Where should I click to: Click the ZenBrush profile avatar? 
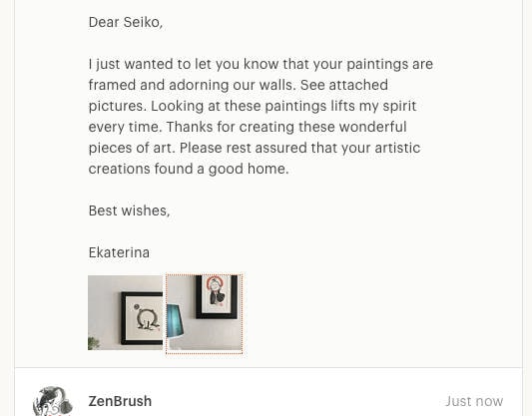click(53, 401)
